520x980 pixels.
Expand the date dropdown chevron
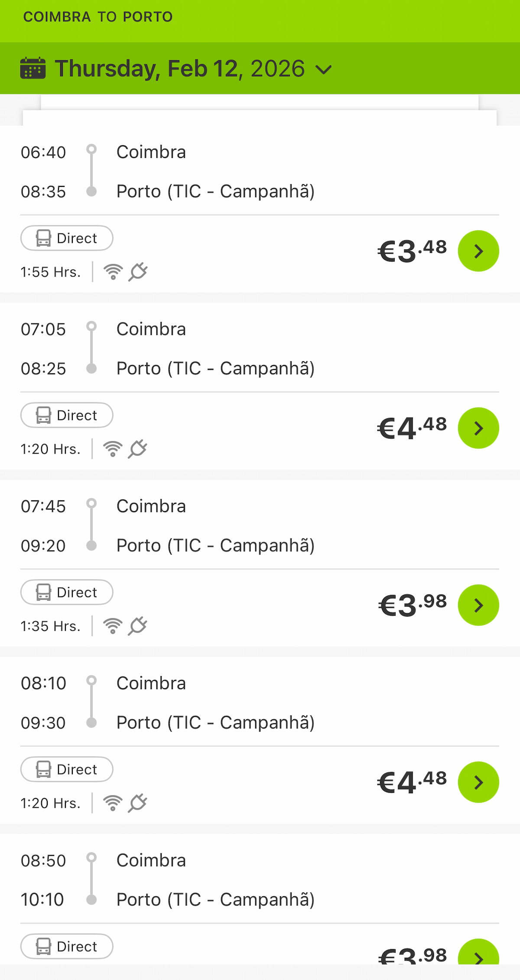[x=323, y=69]
